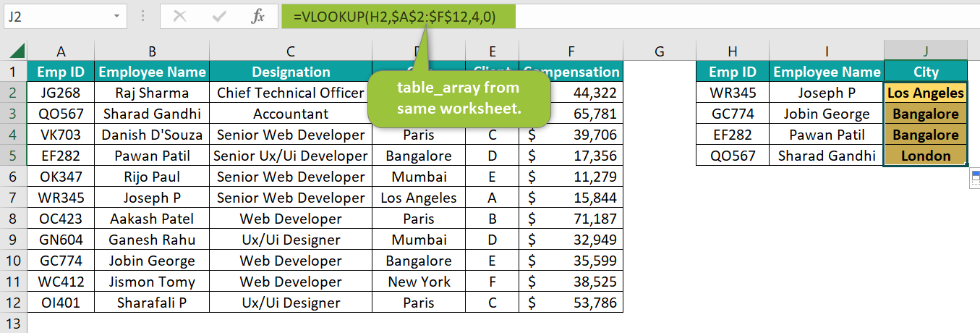This screenshot has height=333, width=980.
Task: Expand the Name Box dropdown arrow
Action: point(117,16)
